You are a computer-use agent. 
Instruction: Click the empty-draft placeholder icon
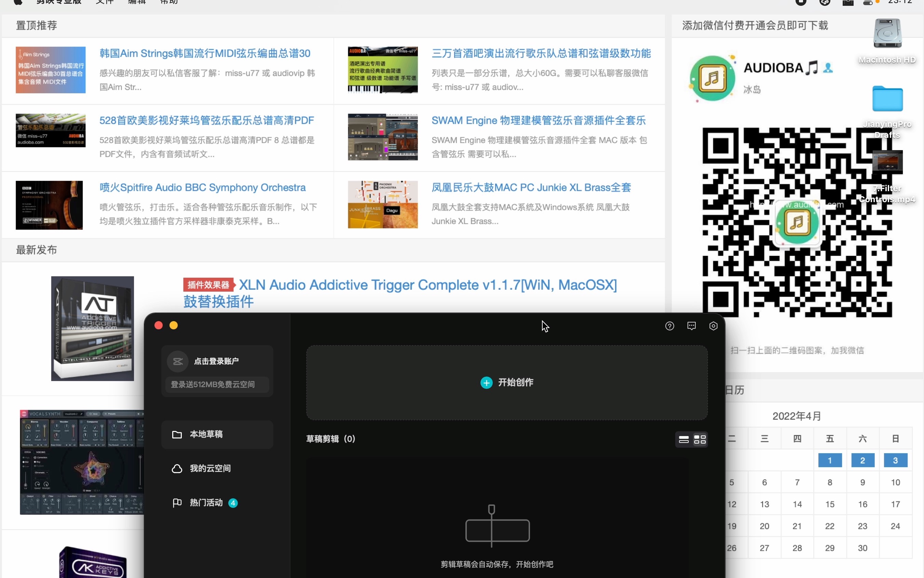coord(497,526)
